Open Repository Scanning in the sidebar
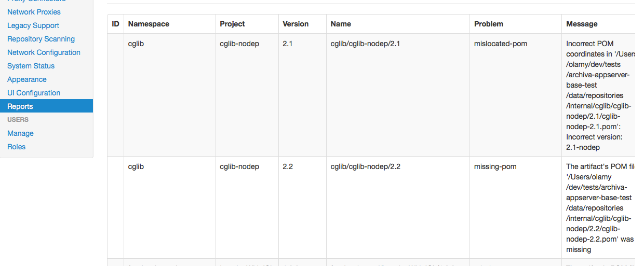Screen dimensions: 644x266 pos(41,39)
